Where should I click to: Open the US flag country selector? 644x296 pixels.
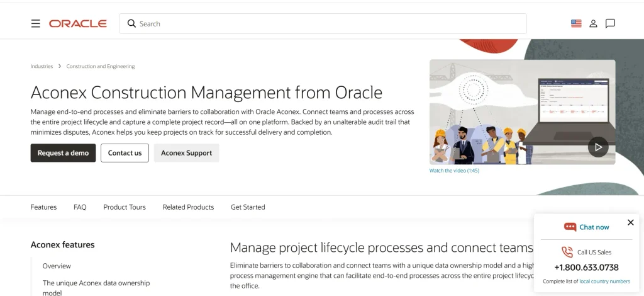[x=576, y=23]
